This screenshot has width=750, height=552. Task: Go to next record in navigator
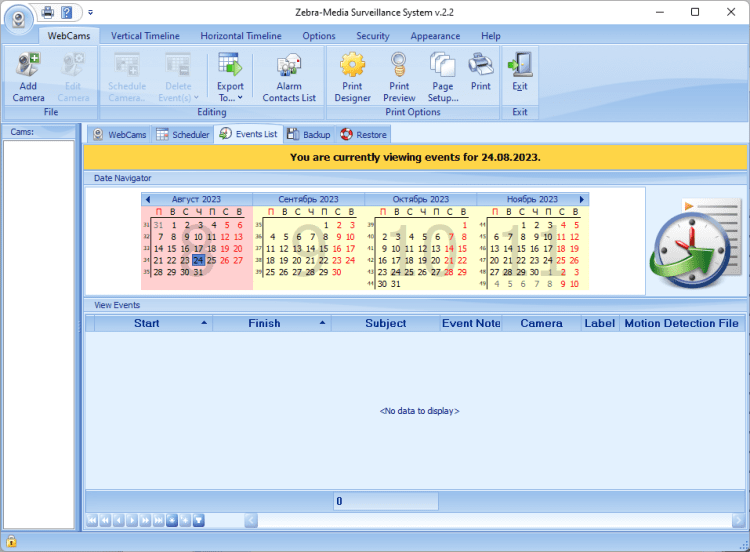pos(132,520)
